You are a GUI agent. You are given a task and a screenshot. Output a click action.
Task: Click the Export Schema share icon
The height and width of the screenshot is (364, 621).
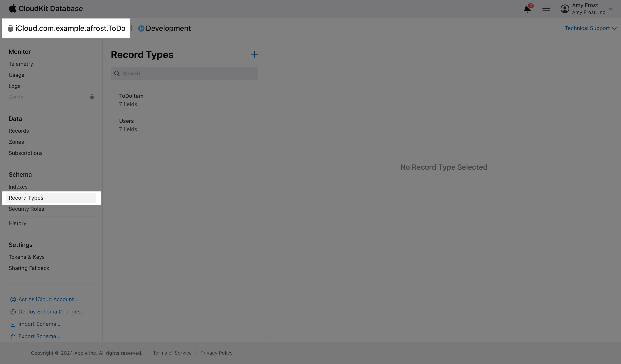tap(13, 336)
